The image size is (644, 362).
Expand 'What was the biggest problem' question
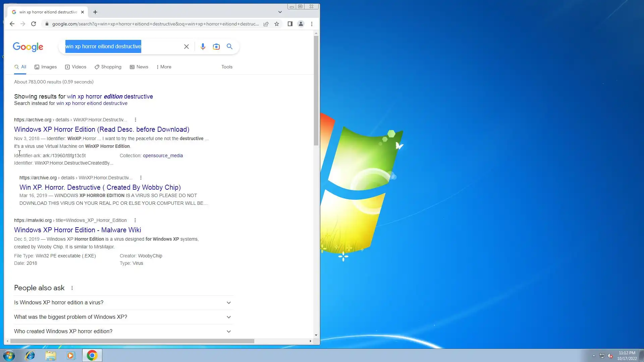tap(228, 317)
